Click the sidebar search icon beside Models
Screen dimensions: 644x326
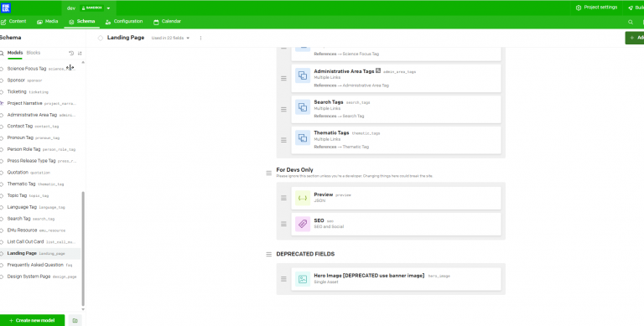pyautogui.click(x=2, y=53)
